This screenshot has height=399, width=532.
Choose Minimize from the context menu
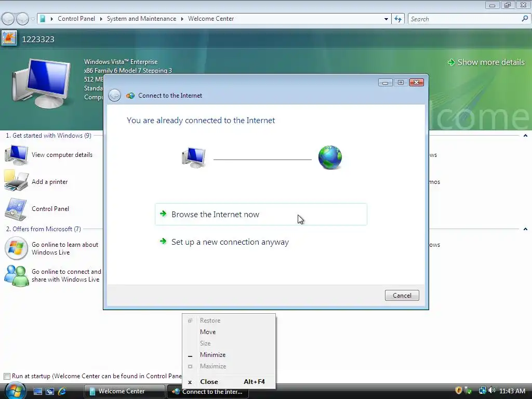pyautogui.click(x=229, y=354)
